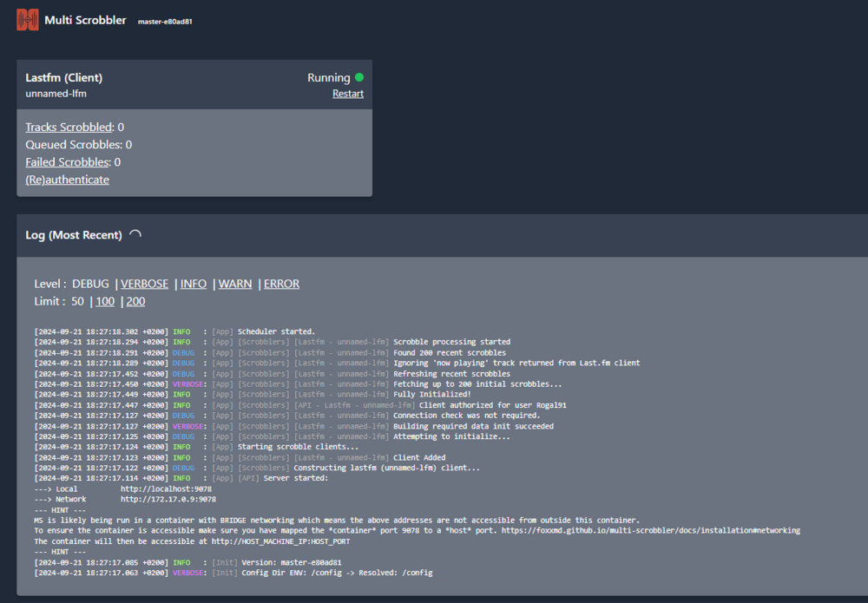
Task: Click the 'Constructing lastfm (unnamed-lfm) client' line
Action: pos(257,468)
